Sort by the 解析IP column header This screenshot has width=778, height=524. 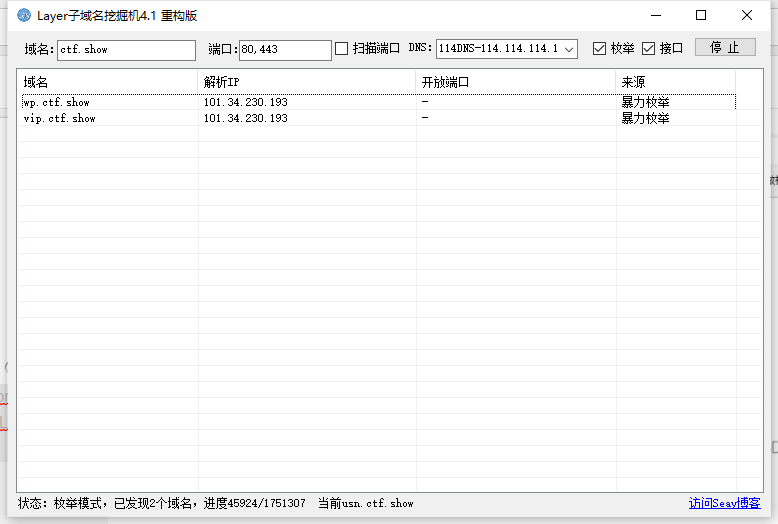point(307,82)
